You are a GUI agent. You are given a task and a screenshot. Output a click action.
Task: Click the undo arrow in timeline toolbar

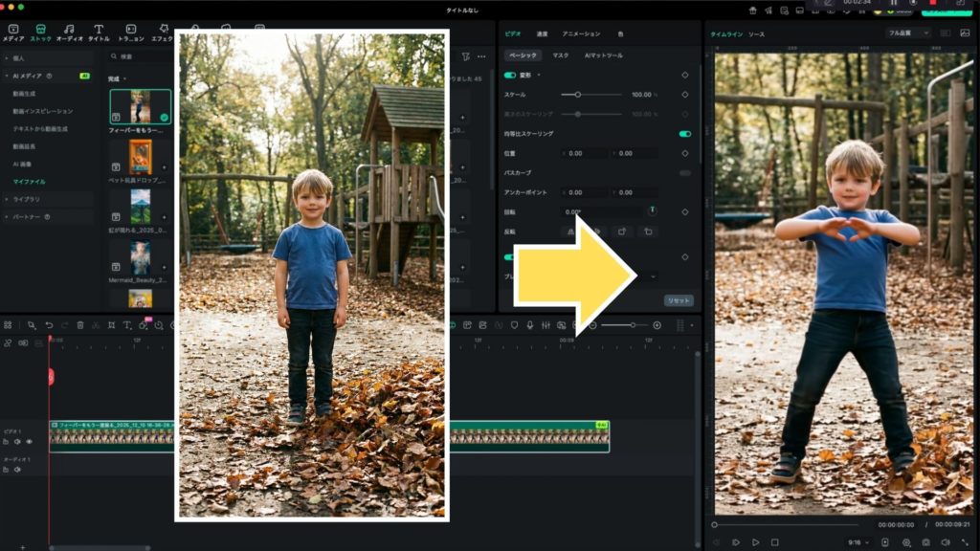[49, 325]
